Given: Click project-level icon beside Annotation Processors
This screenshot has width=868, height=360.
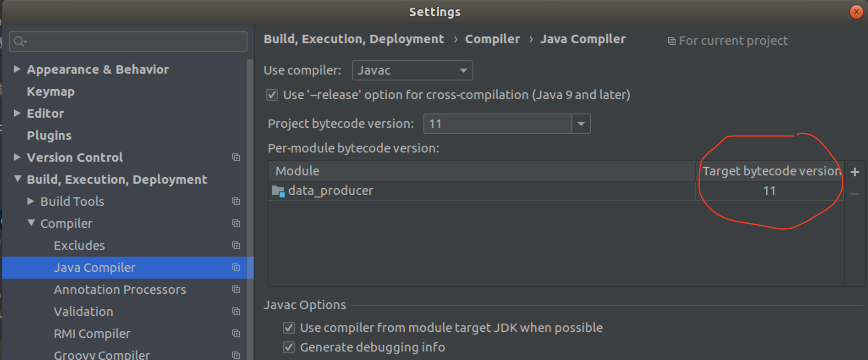Looking at the screenshot, I should tap(236, 289).
